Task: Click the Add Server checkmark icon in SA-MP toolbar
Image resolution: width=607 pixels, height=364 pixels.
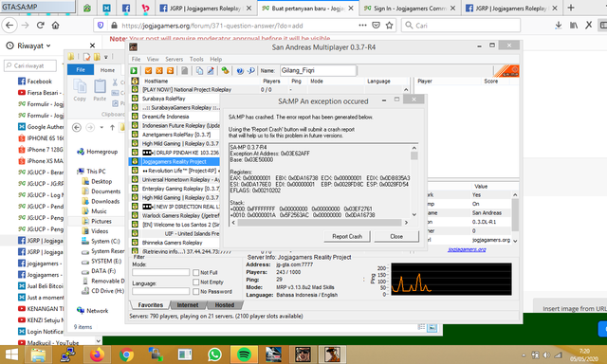Action: [x=148, y=70]
